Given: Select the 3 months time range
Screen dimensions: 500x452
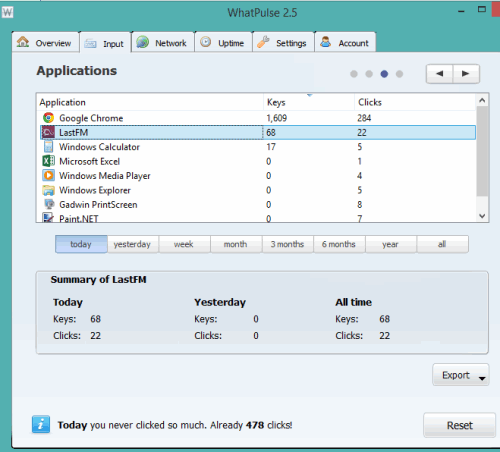Looking at the screenshot, I should point(287,244).
